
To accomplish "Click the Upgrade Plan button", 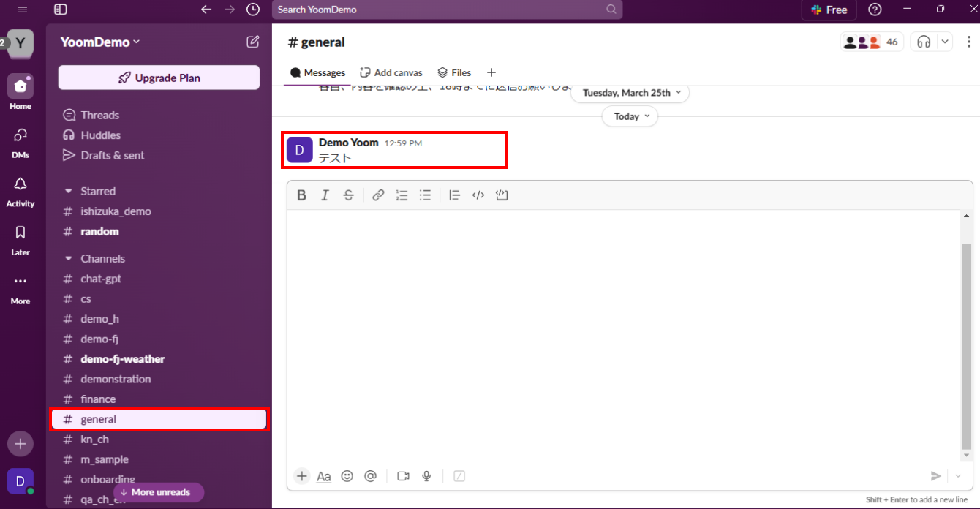I will point(159,78).
